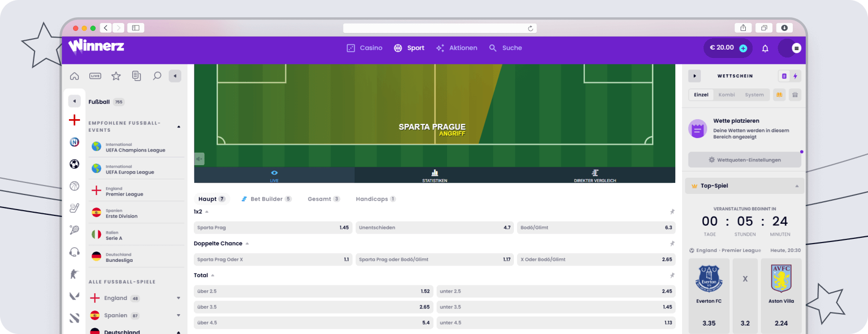Expand the England football matches list

178,298
